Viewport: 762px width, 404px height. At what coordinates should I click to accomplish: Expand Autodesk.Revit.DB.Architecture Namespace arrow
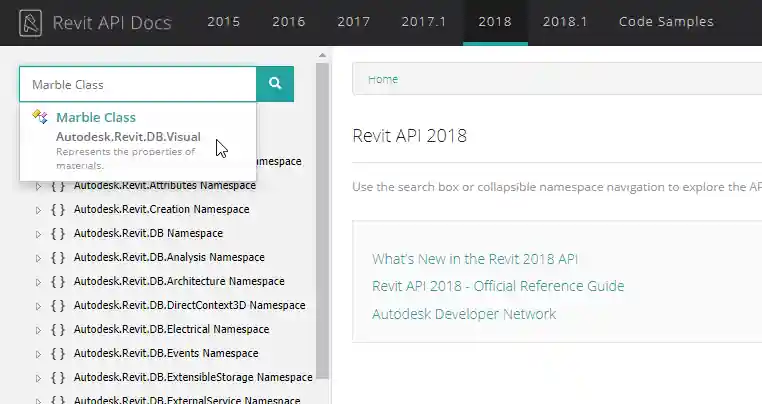click(39, 282)
